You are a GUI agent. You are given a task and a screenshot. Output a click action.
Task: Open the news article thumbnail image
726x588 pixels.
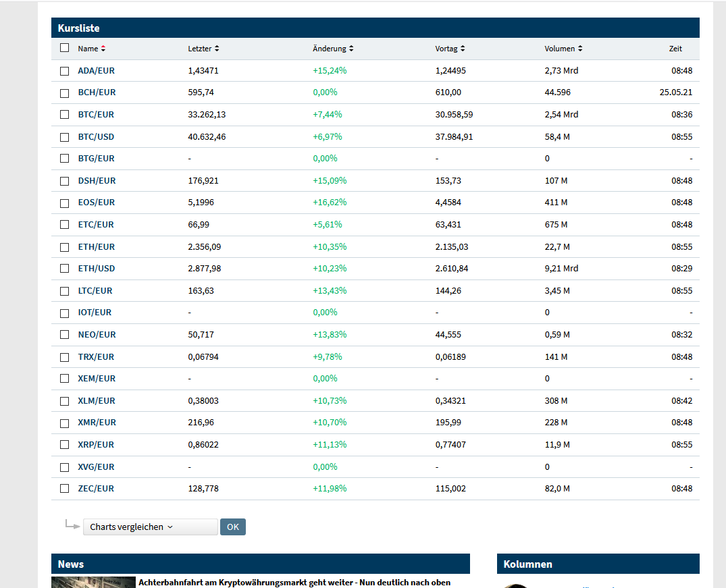pos(93,582)
